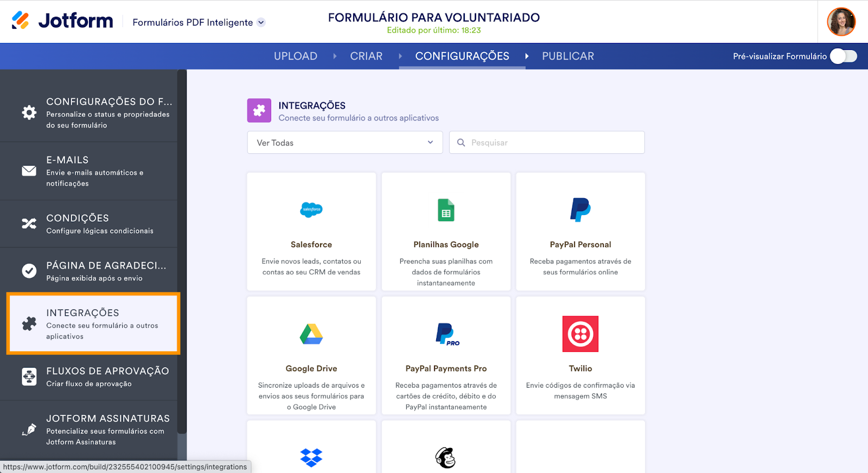Screen dimensions: 868x473
Task: Click the Mailchimp monkey icon
Action: pyautogui.click(x=446, y=458)
